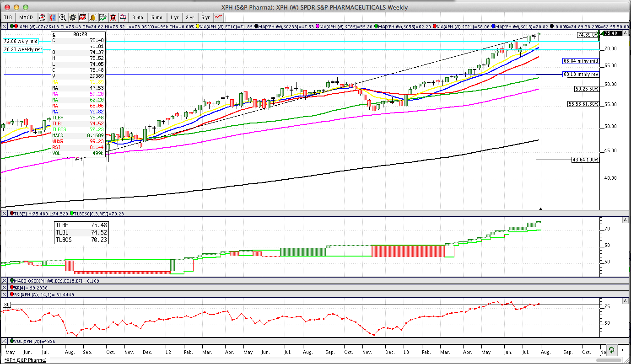Close the VOL indicator pane
Screen dimensions: 631x364
[x=4, y=341]
